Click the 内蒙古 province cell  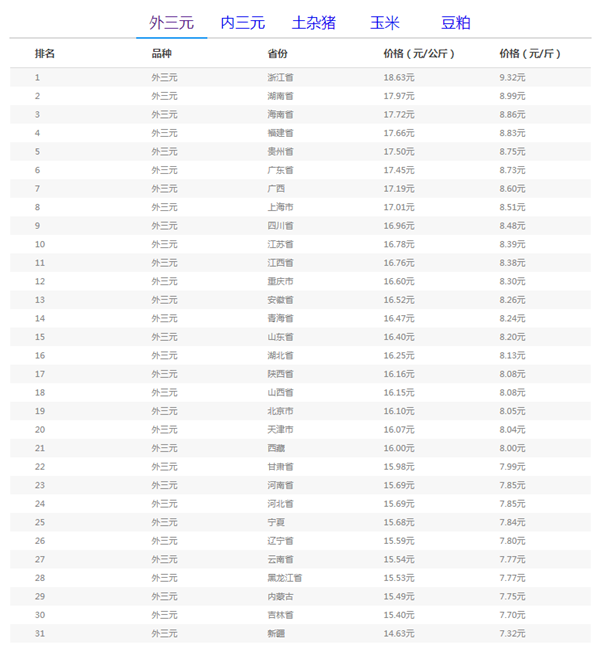(281, 597)
